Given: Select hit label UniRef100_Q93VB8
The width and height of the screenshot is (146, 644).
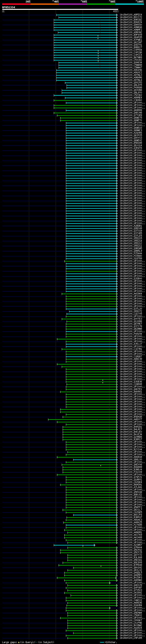Looking at the screenshot, I should (x=131, y=90).
